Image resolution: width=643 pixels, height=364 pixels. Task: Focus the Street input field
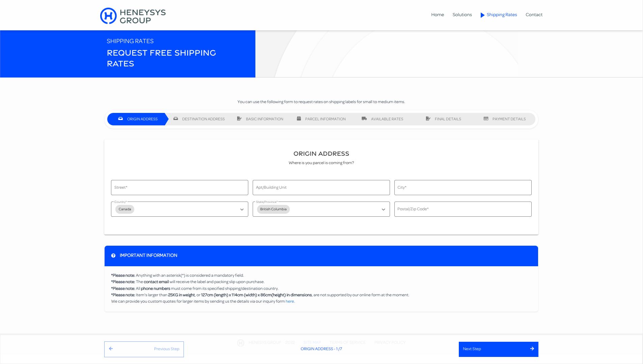[179, 187]
